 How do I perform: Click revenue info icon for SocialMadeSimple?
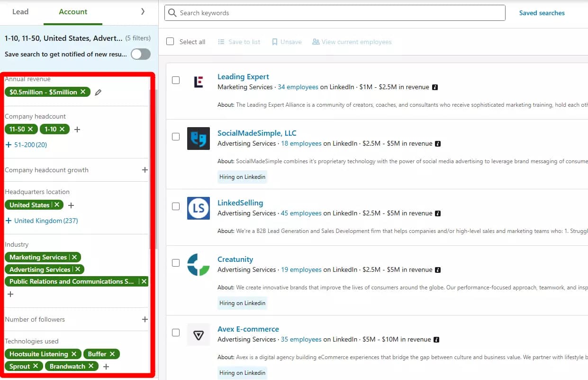coord(438,144)
